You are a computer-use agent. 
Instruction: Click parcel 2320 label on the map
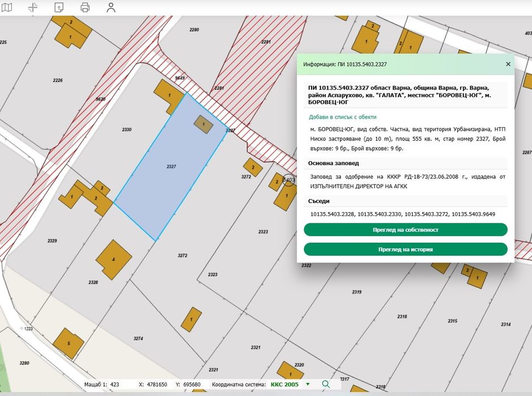coord(299,365)
